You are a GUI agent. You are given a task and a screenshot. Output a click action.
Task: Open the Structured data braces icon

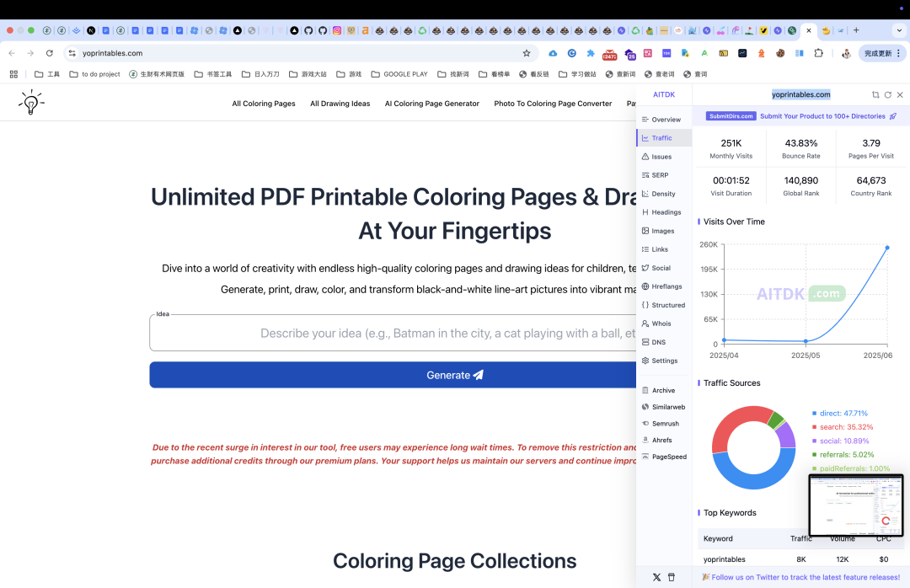pos(645,305)
